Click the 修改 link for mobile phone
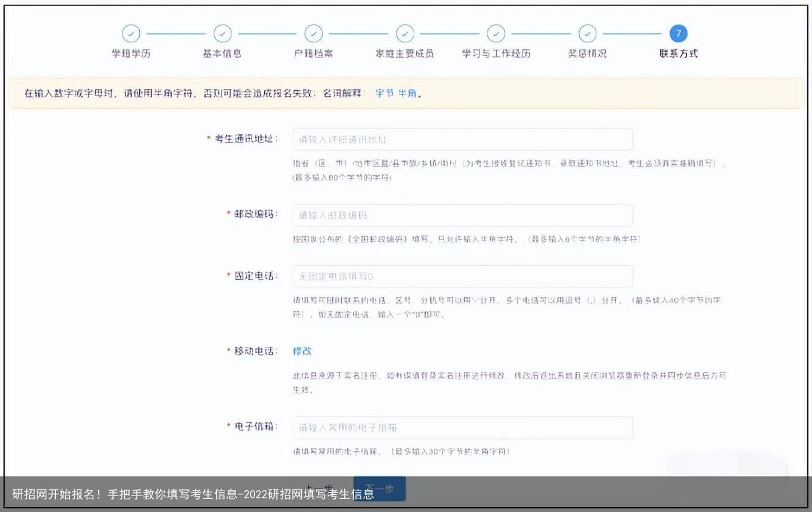The height and width of the screenshot is (512, 812). [x=303, y=351]
